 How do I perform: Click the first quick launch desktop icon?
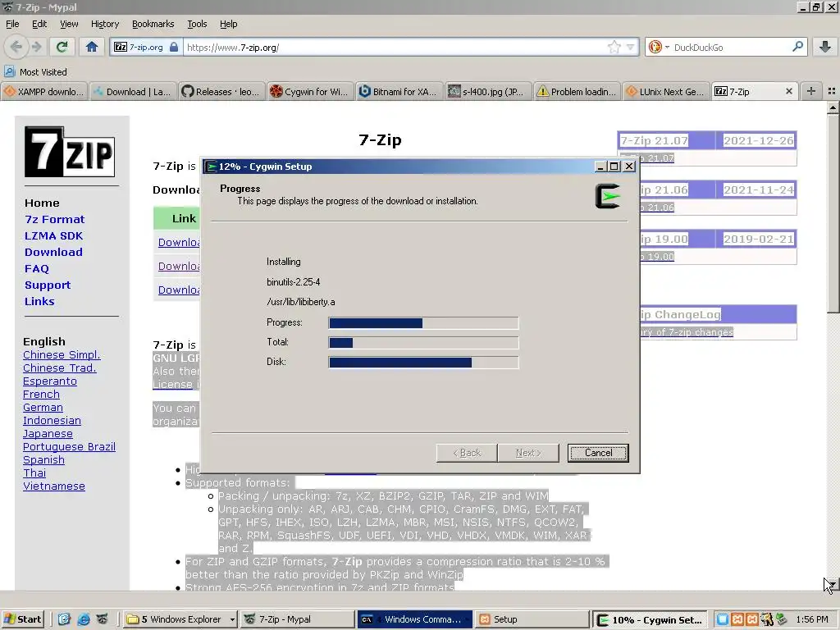(x=64, y=619)
